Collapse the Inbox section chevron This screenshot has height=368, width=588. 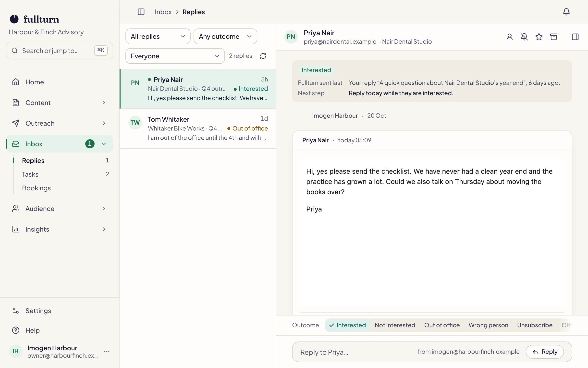coord(104,144)
